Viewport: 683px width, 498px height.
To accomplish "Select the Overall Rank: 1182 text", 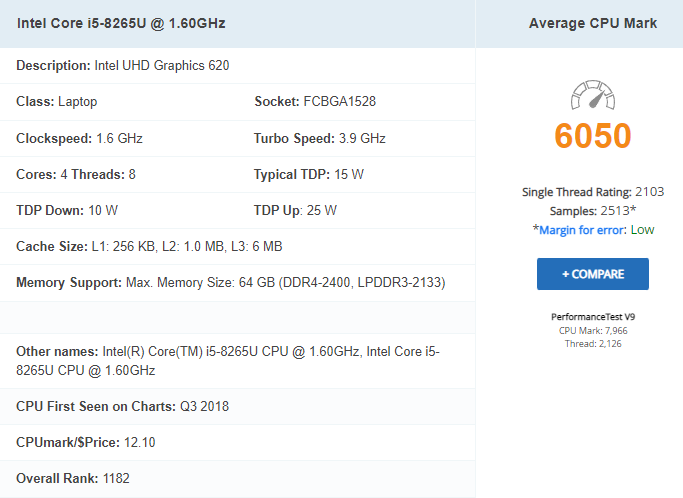I will point(73,478).
